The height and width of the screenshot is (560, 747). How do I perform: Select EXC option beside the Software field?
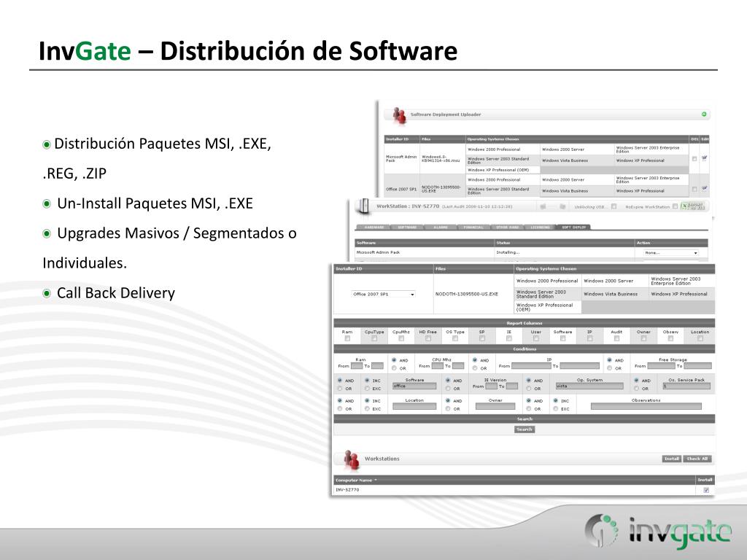coord(367,389)
